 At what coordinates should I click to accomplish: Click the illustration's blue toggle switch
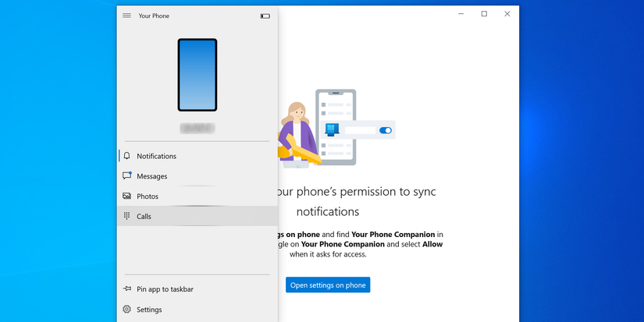point(386,130)
